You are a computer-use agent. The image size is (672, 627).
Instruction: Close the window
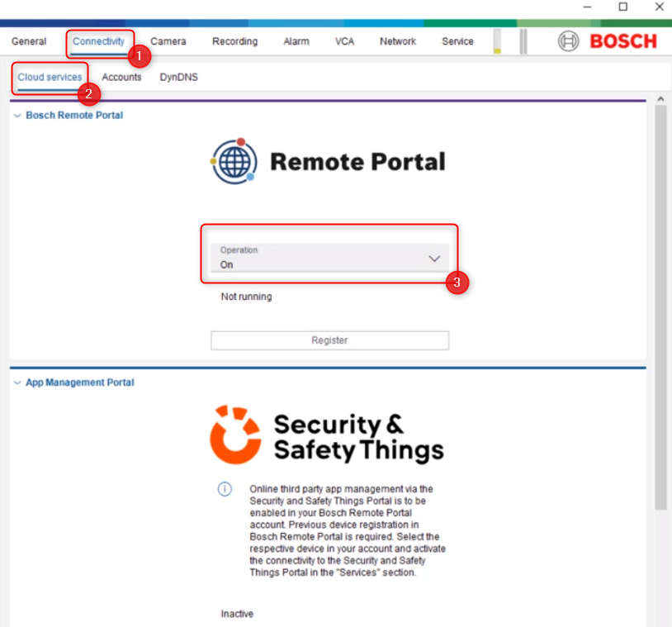pos(660,7)
